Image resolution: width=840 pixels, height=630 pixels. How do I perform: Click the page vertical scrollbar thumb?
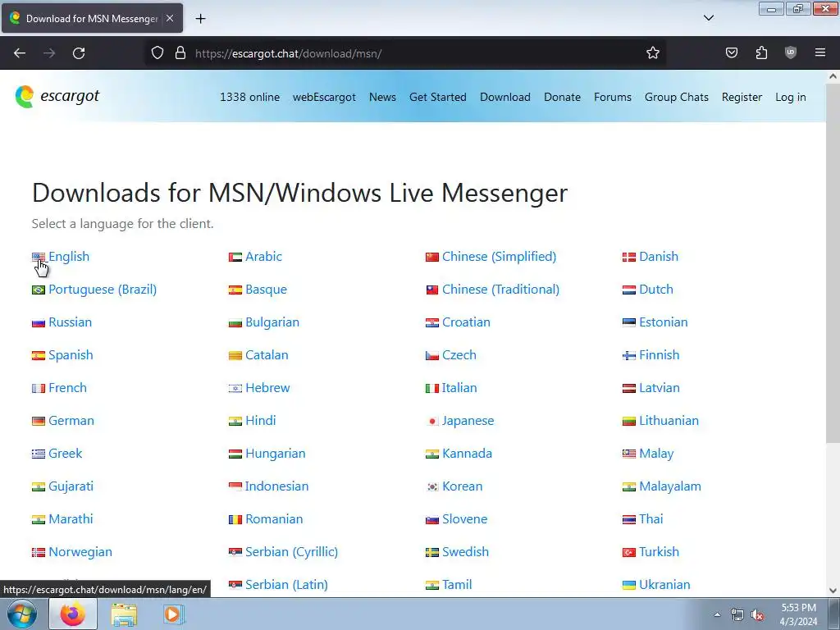[833, 262]
